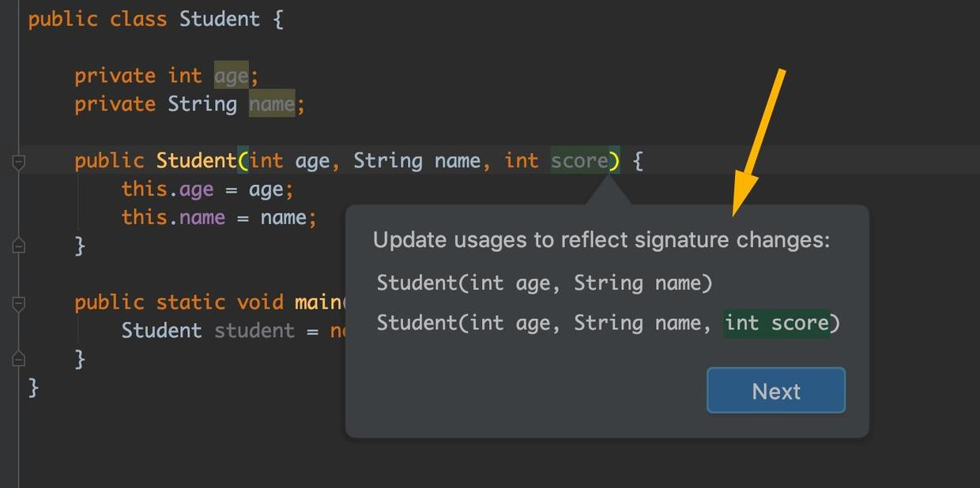Click the highlighted age field declaration
Viewport: 980px width, 488px height.
pos(231,76)
